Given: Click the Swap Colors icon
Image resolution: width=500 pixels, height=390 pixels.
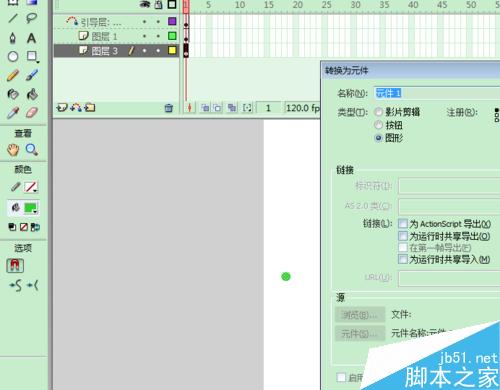Looking at the screenshot, I should (35, 227).
